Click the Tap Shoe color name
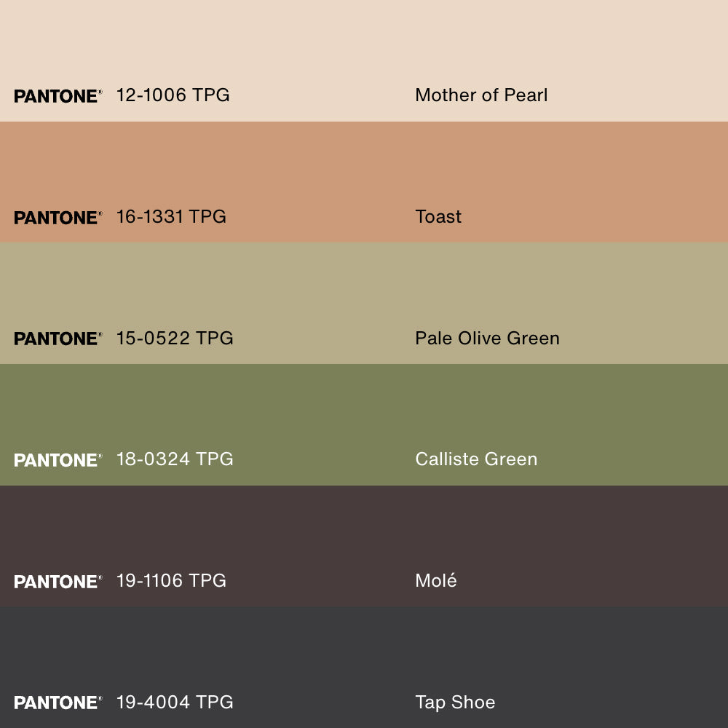 pos(455,702)
